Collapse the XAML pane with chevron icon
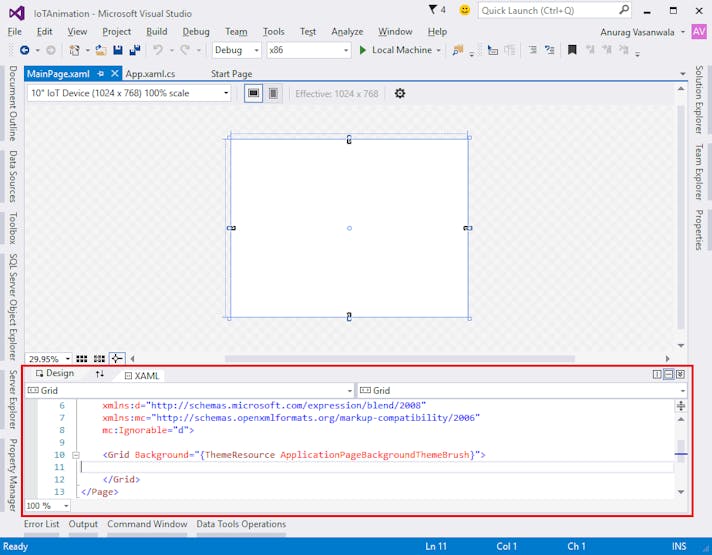The height and width of the screenshot is (555, 712). pyautogui.click(x=681, y=374)
